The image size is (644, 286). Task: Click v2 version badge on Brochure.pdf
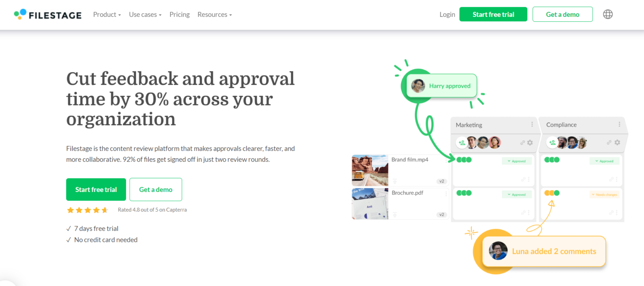coord(441,215)
